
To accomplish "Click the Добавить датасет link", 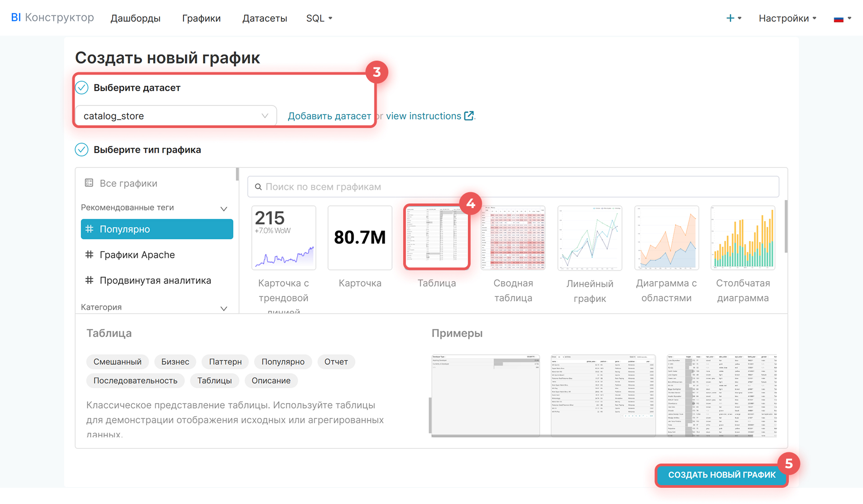I will [329, 116].
